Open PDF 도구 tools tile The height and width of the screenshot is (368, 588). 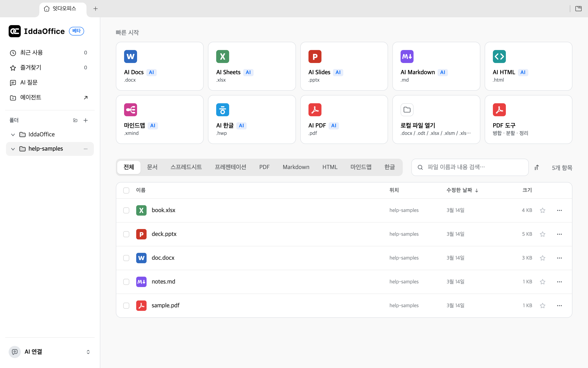528,119
